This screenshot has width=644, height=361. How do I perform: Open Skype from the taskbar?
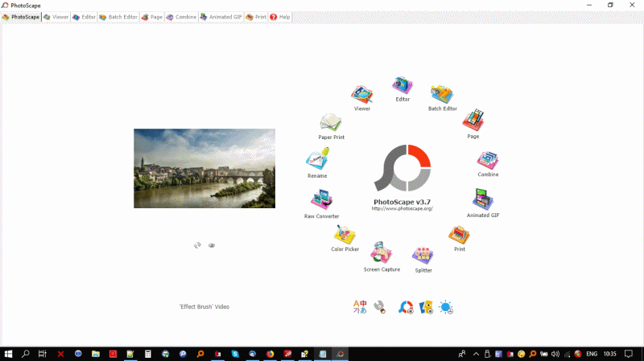pyautogui.click(x=235, y=354)
